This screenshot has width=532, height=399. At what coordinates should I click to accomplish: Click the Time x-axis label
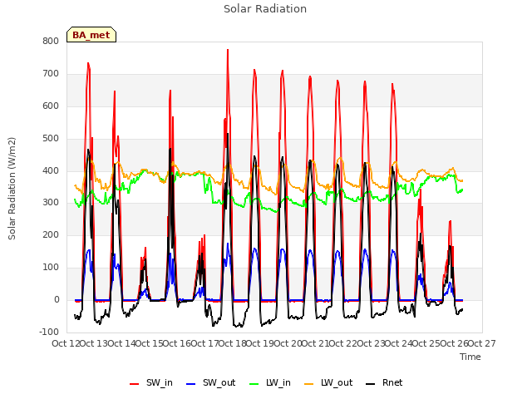[x=470, y=357]
